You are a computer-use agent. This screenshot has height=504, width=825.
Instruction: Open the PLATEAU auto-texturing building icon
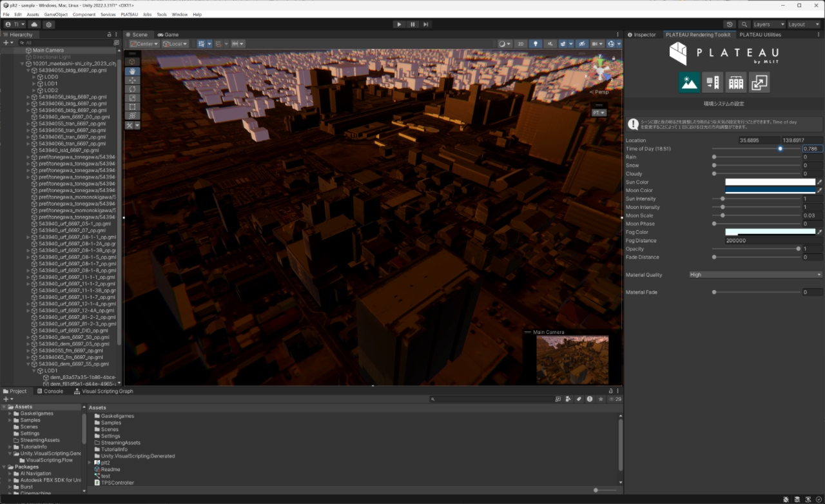coord(713,82)
